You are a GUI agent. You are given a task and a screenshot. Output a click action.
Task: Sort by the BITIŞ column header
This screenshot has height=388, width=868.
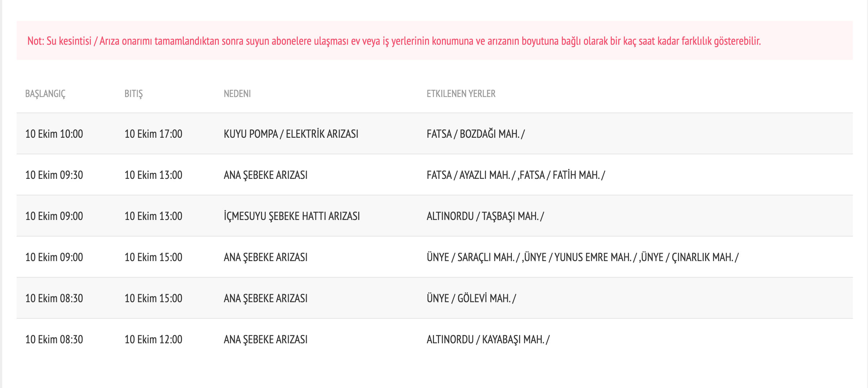[134, 94]
